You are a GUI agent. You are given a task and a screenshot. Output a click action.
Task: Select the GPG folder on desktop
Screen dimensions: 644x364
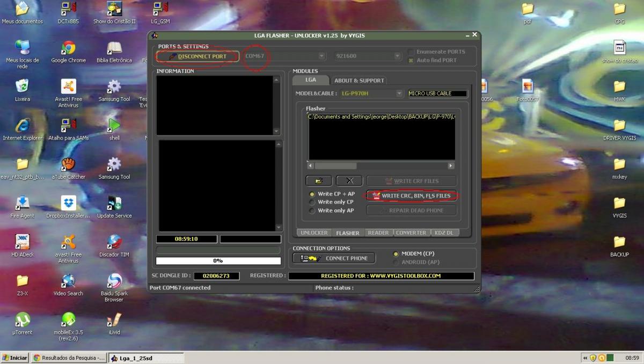pyautogui.click(x=619, y=13)
